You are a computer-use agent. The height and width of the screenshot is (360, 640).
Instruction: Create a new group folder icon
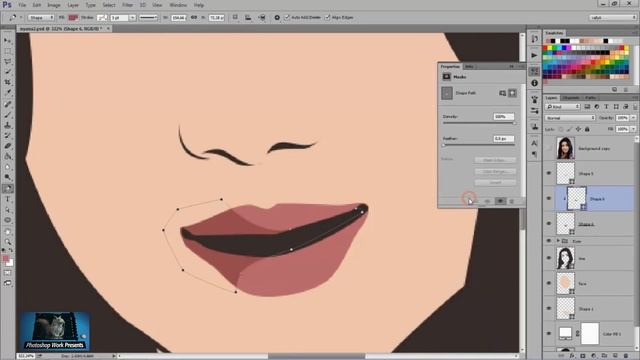(604, 356)
